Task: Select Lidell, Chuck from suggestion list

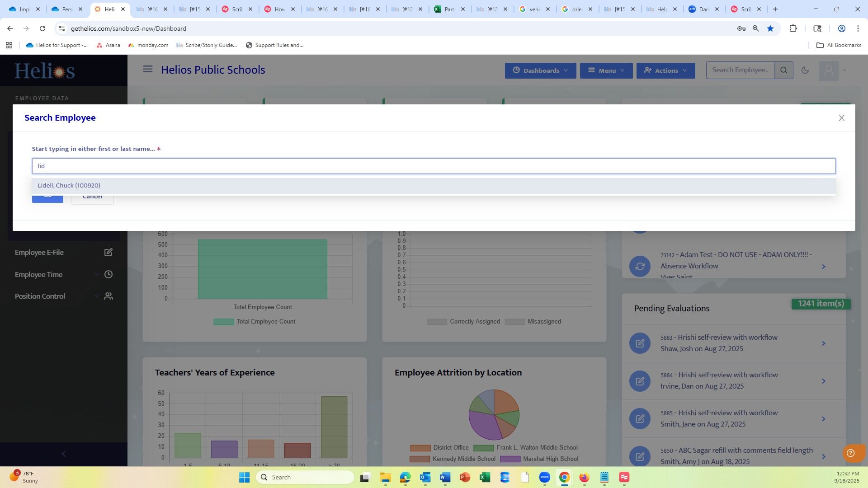Action: [x=69, y=186]
